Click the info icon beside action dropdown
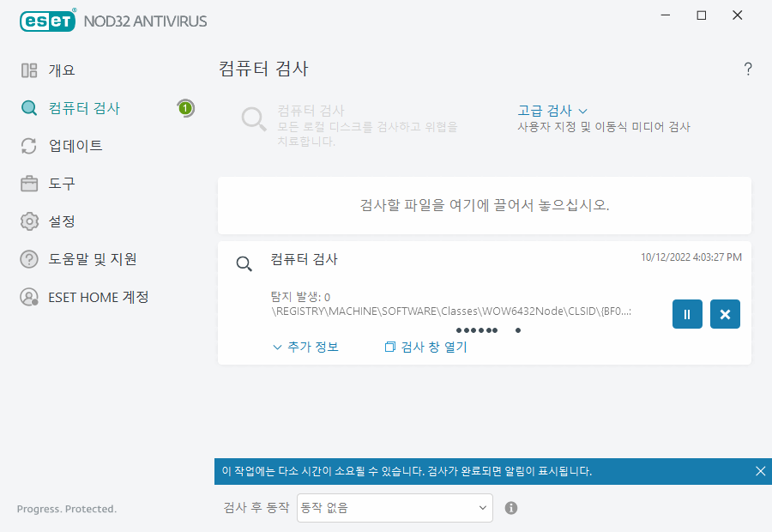This screenshot has width=772, height=532. point(511,508)
